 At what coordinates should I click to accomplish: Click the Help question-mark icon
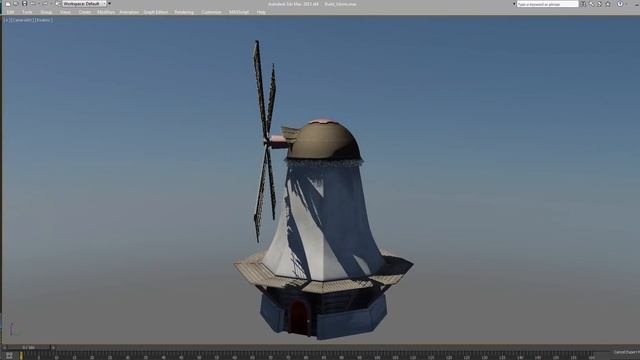point(620,4)
